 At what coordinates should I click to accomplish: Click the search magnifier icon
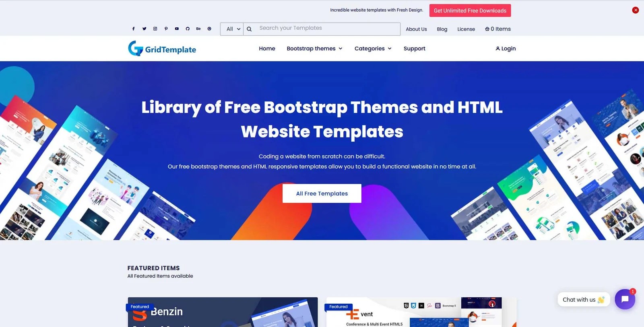tap(249, 29)
